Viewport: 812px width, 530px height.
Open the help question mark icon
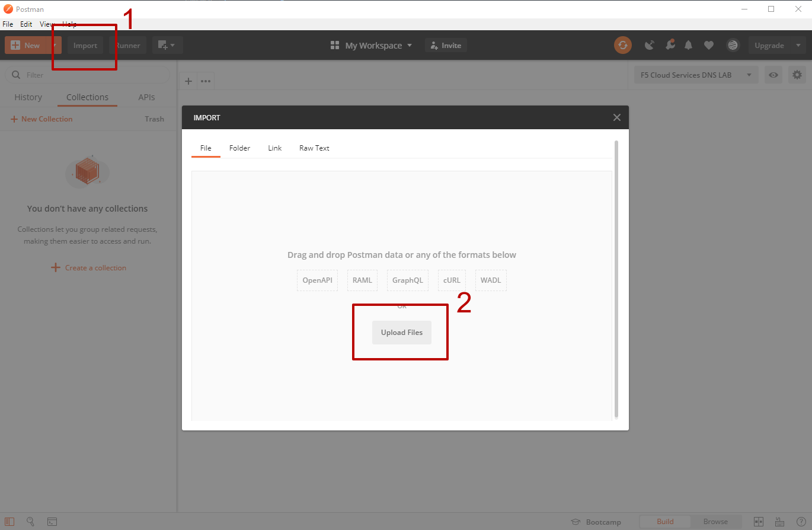(801, 522)
